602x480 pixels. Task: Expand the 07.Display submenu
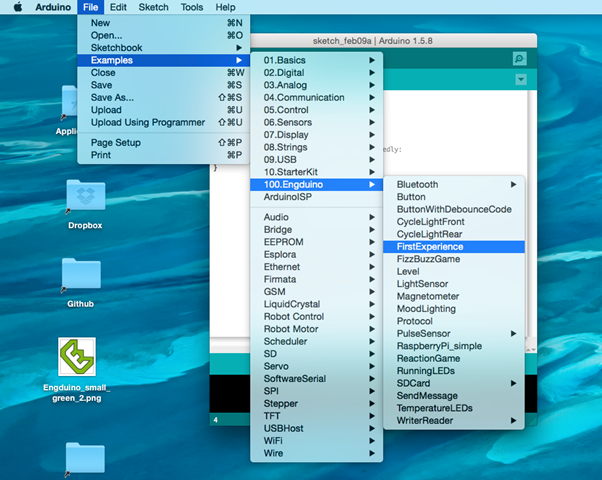(x=316, y=135)
